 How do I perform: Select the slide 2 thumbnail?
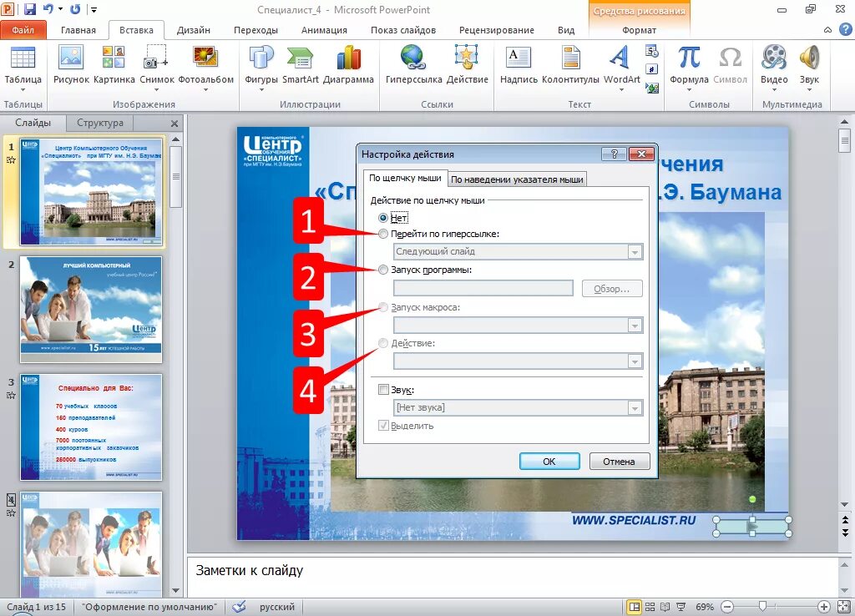coord(90,310)
